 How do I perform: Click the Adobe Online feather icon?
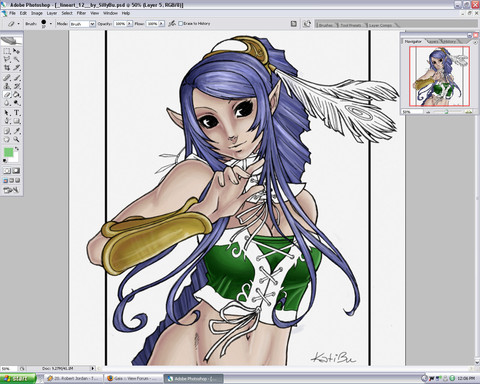pyautogui.click(x=11, y=41)
